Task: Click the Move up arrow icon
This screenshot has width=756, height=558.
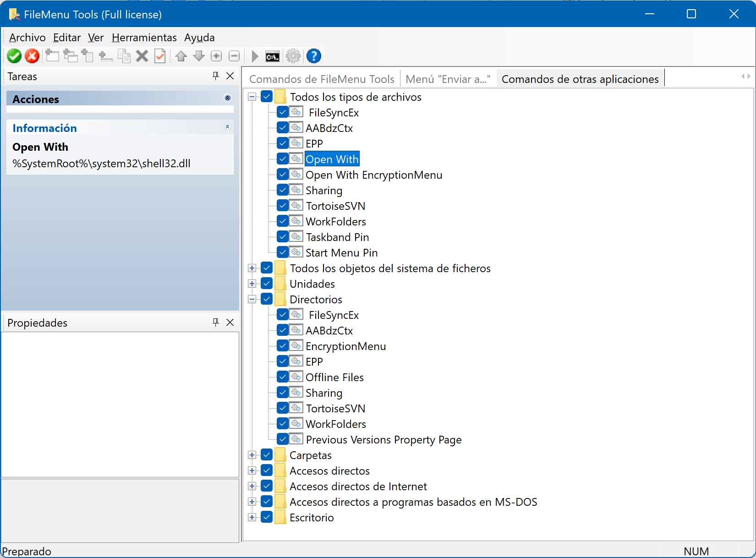Action: 181,56
